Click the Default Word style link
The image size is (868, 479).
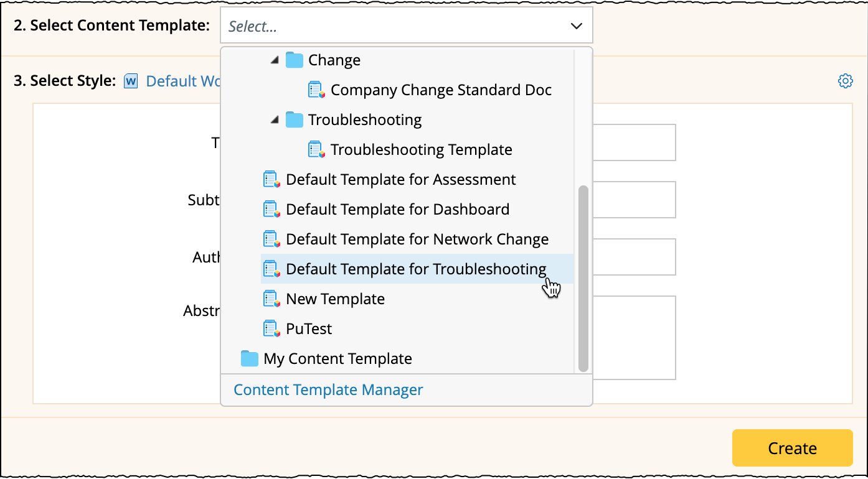click(x=179, y=81)
